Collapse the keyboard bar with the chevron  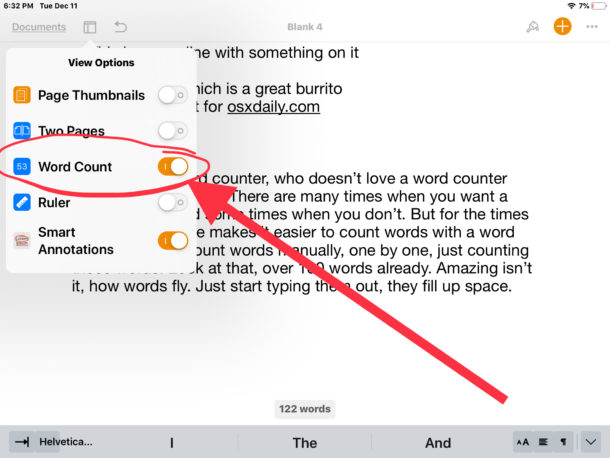tap(591, 442)
